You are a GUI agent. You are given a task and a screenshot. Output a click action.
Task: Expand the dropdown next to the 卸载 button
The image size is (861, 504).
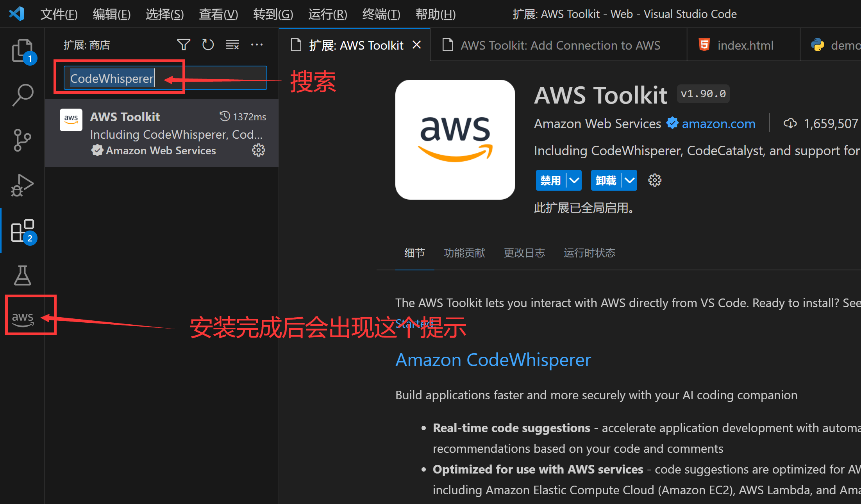tap(629, 180)
